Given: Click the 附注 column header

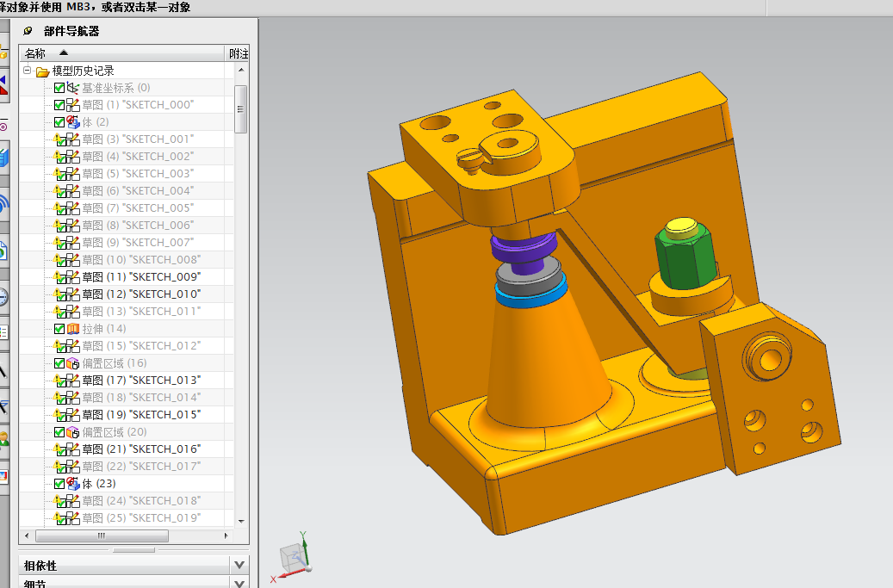Looking at the screenshot, I should click(x=238, y=53).
